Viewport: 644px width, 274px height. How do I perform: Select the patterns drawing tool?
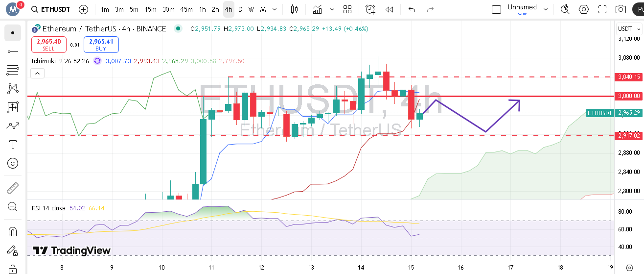pyautogui.click(x=13, y=89)
